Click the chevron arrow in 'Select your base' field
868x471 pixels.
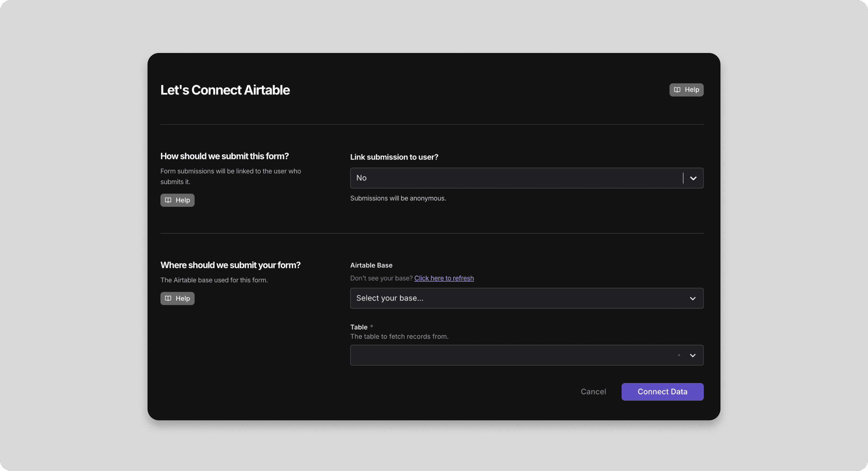693,298
